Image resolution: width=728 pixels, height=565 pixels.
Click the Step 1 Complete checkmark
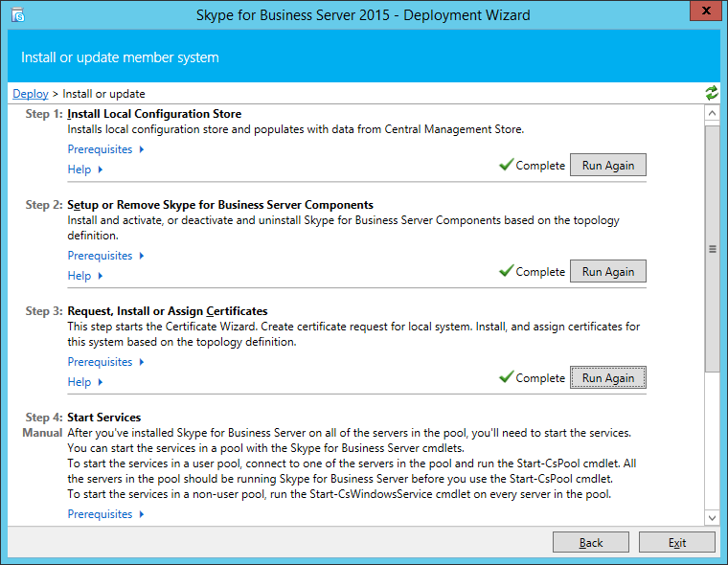506,165
